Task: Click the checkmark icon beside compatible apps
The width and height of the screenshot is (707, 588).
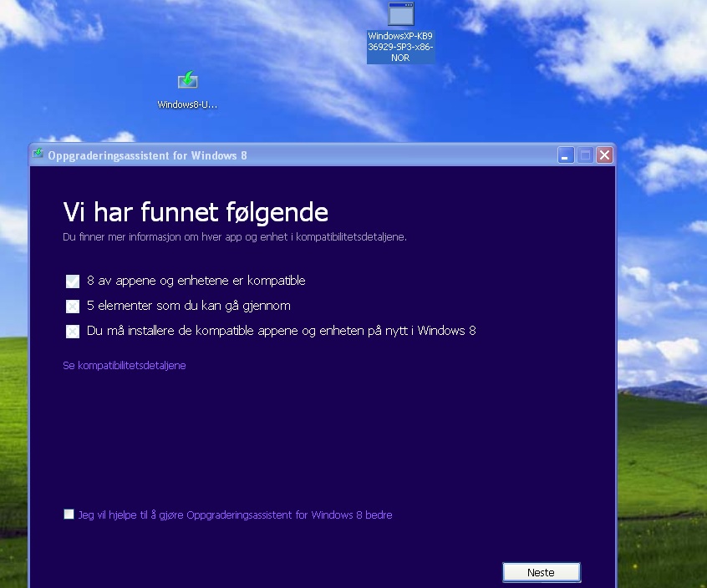Action: [x=73, y=281]
